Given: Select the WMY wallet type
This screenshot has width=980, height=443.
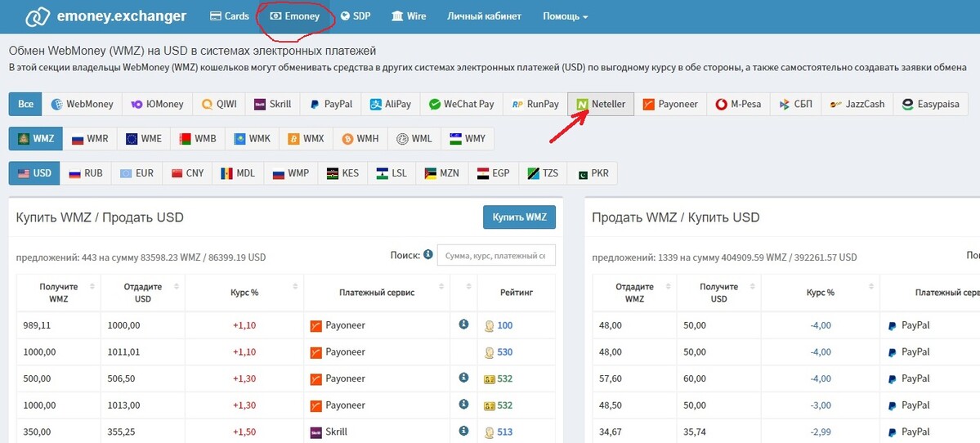Looking at the screenshot, I should coord(468,139).
